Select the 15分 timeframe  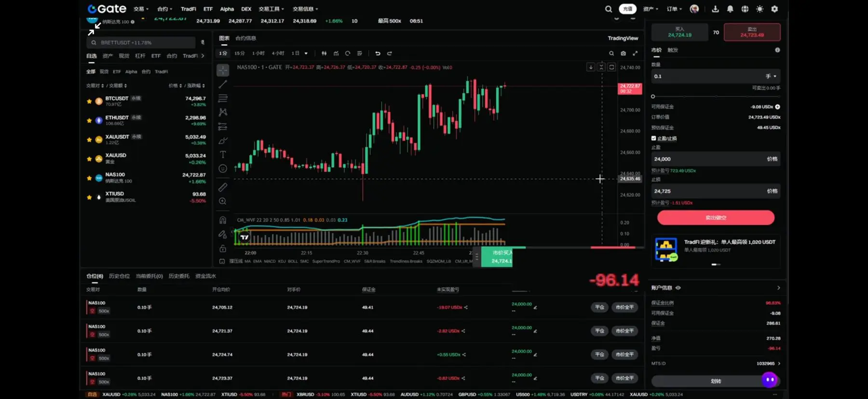click(x=240, y=53)
